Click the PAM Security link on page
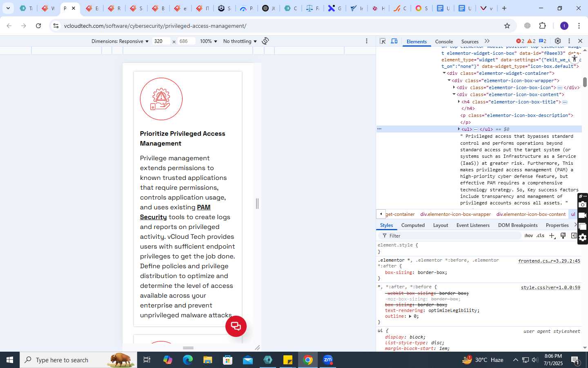 (x=175, y=212)
